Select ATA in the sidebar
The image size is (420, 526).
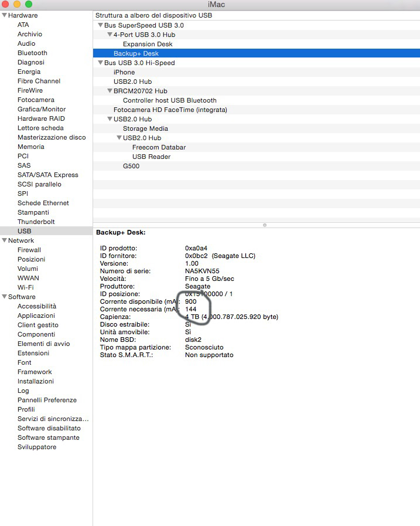[x=23, y=25]
